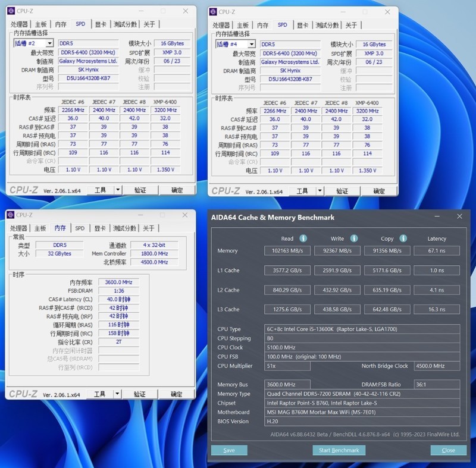The image size is (476, 468).
Task: Click 验证 button in the slot #4 window
Action: coord(342,191)
